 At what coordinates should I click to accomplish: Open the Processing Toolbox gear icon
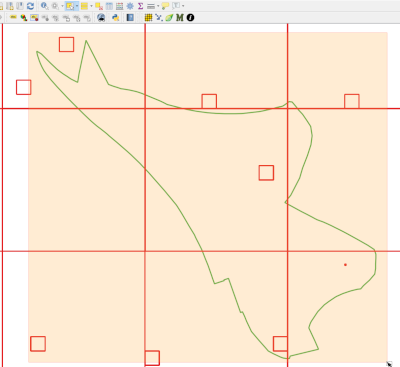click(x=130, y=6)
